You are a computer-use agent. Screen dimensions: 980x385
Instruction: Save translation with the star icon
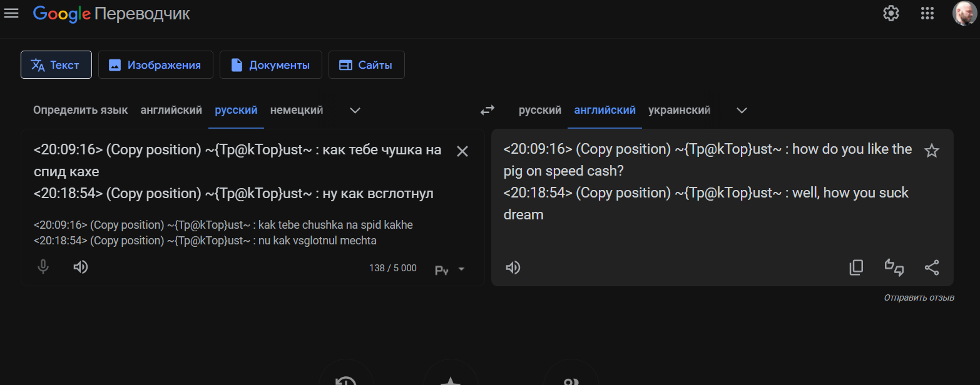tap(931, 151)
